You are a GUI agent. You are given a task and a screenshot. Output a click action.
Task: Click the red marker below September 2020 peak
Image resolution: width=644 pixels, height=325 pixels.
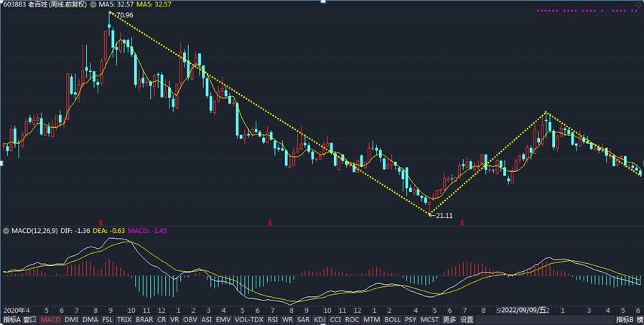pyautogui.click(x=102, y=223)
